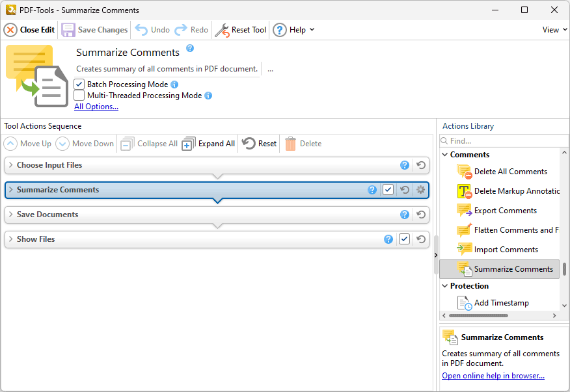Reset the Choose Input Files step
Image resolution: width=570 pixels, height=392 pixels.
(x=421, y=165)
